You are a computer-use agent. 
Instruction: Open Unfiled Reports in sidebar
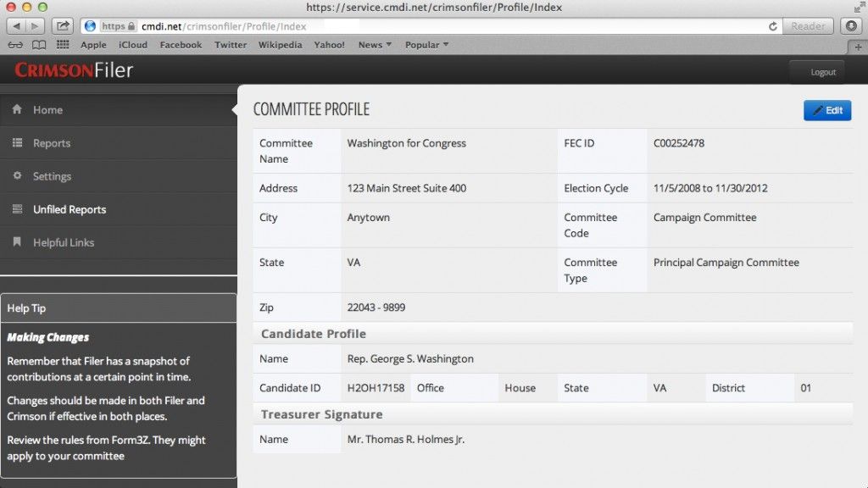point(119,209)
